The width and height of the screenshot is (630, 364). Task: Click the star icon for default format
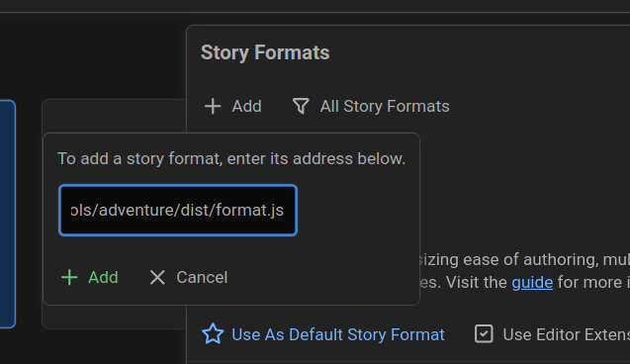pos(213,334)
